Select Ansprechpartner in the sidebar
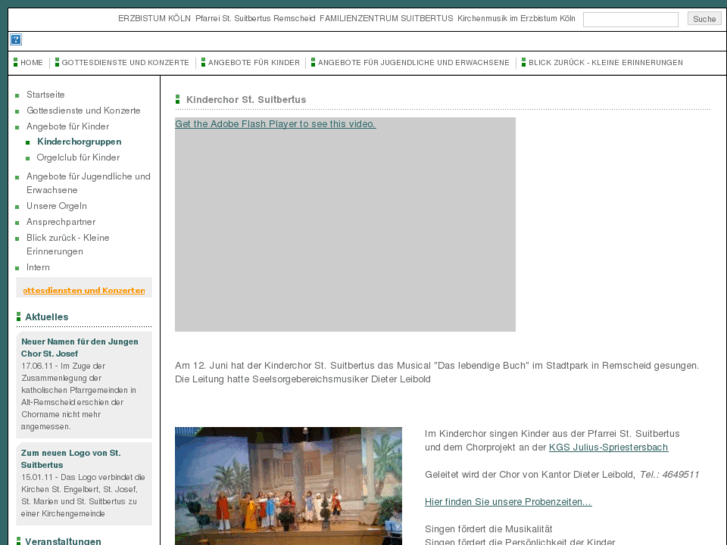The height and width of the screenshot is (545, 727). point(61,222)
